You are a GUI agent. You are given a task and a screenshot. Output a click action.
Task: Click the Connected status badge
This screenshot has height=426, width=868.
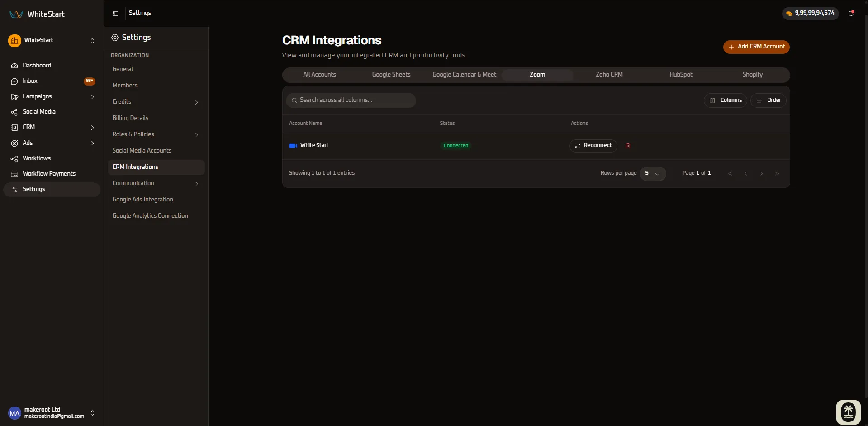pos(456,146)
